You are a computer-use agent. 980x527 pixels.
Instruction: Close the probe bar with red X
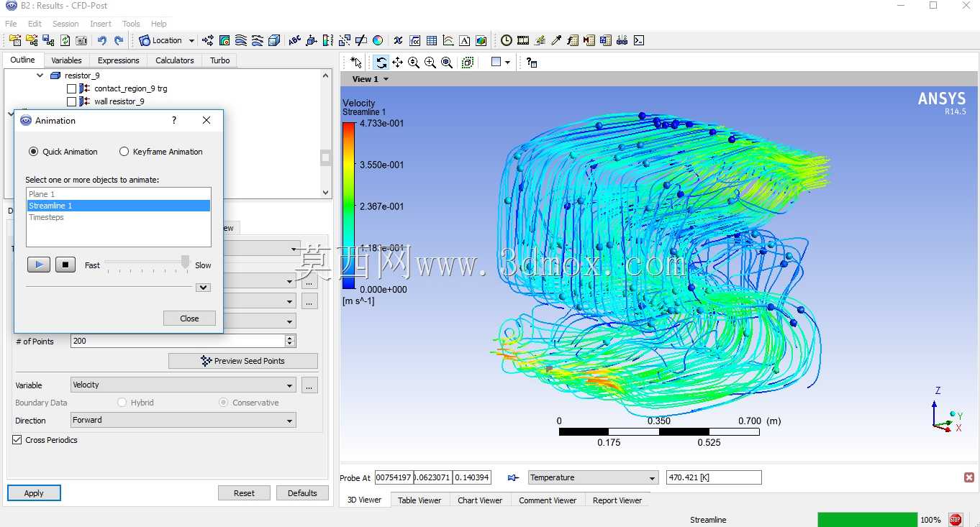tap(969, 477)
